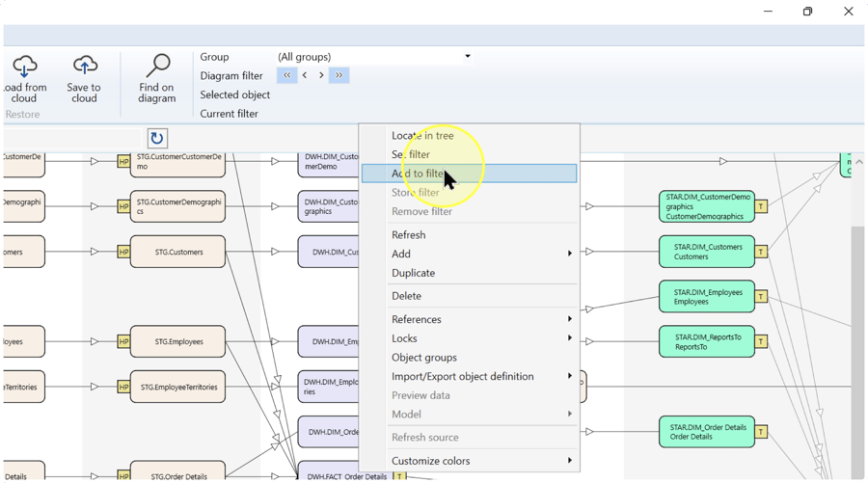Image resolution: width=868 pixels, height=483 pixels.
Task: Click HP badge on STG.Customers node
Action: 123,252
